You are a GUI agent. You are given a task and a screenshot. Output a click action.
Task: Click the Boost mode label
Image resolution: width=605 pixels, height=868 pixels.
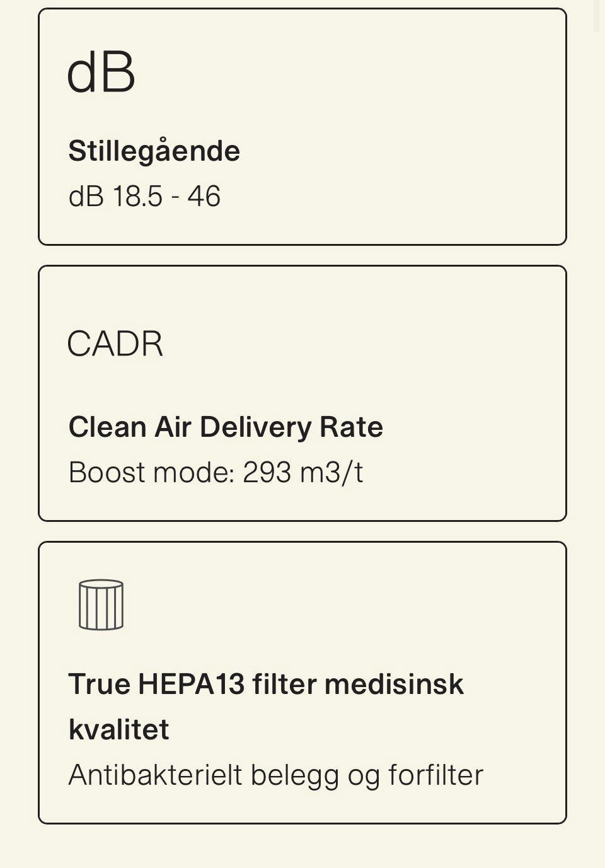coord(151,472)
